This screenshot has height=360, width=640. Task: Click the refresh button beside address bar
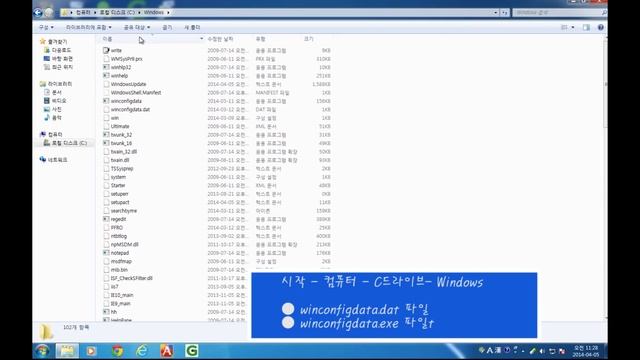tap(505, 13)
